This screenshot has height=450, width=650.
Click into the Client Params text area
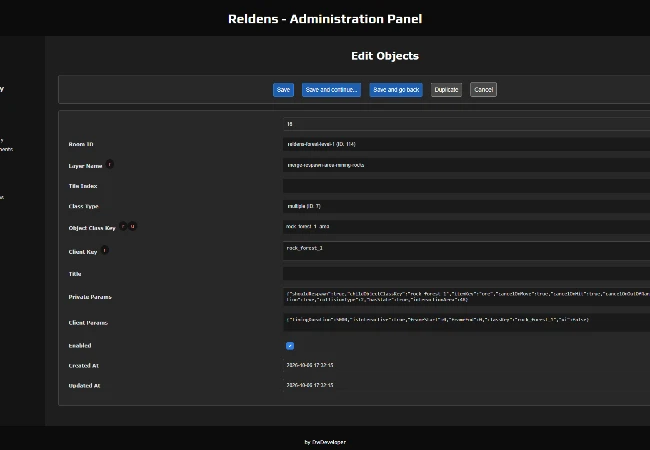coord(466,322)
